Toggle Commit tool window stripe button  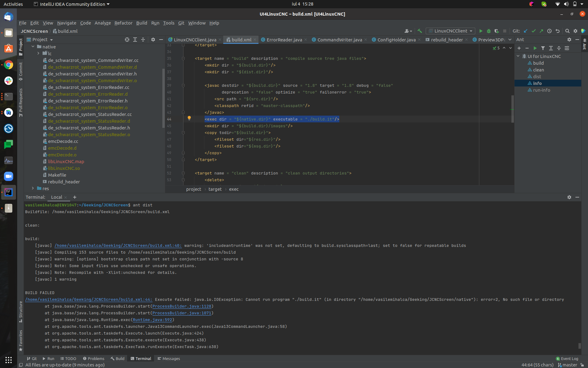click(x=21, y=71)
